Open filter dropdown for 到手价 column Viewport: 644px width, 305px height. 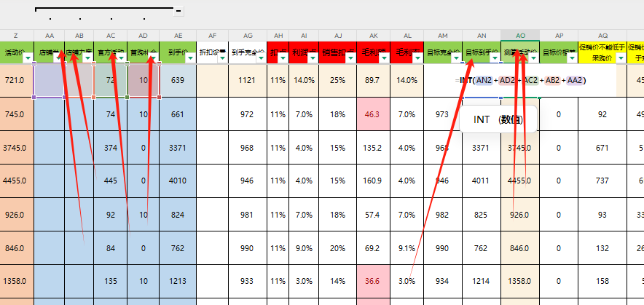click(190, 60)
